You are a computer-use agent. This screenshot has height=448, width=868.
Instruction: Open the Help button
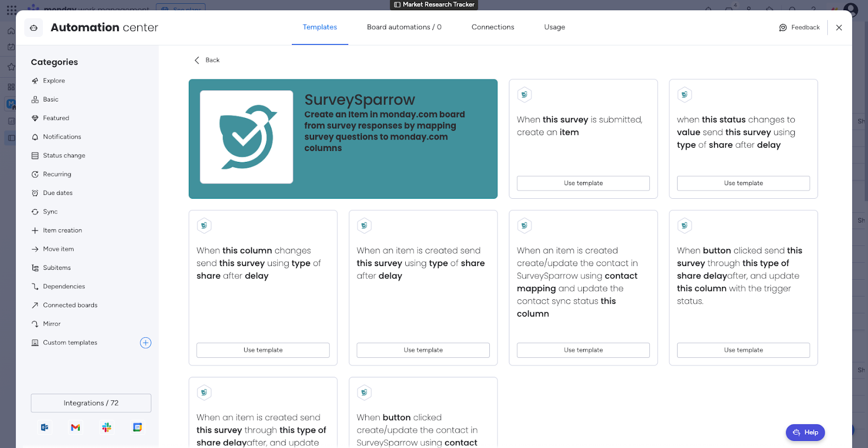[x=805, y=432]
